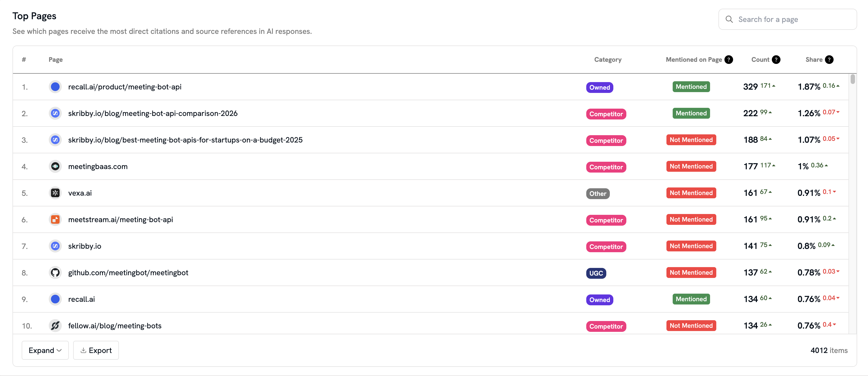Open recall.ai/product/meeting-bot-api page link
This screenshot has height=376, width=868.
(x=125, y=87)
